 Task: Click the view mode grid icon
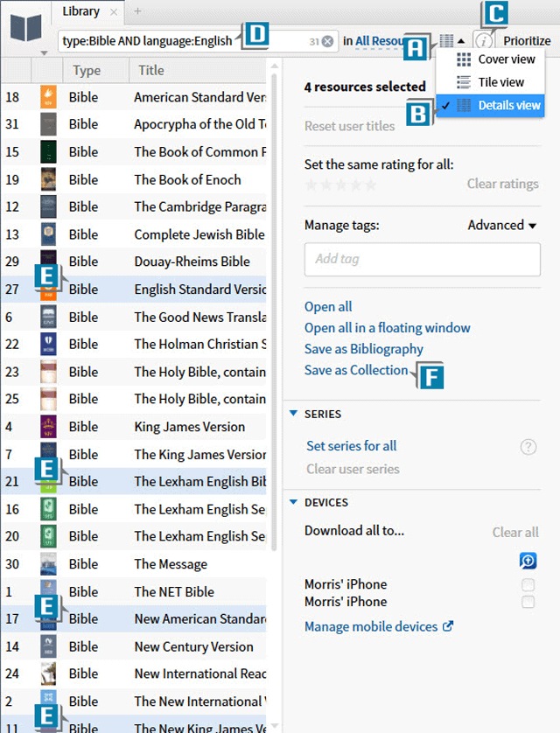(x=447, y=41)
